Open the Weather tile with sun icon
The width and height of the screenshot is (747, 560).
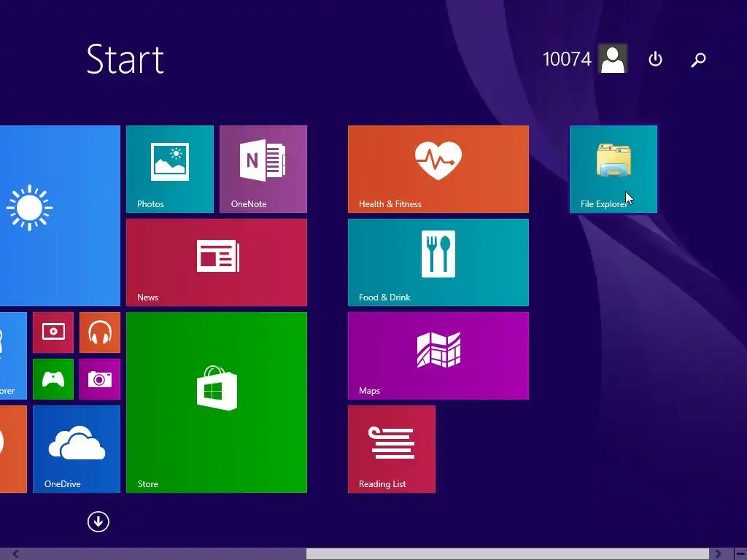[x=60, y=216]
